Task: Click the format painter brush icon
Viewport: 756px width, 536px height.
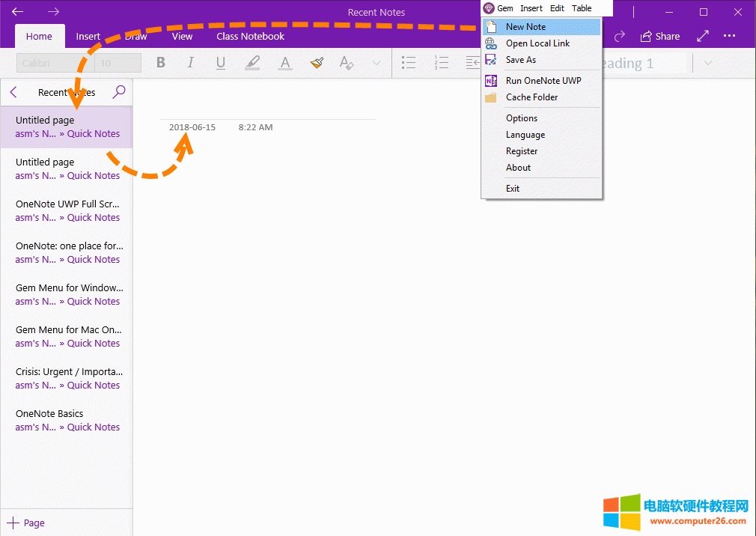Action: (316, 63)
